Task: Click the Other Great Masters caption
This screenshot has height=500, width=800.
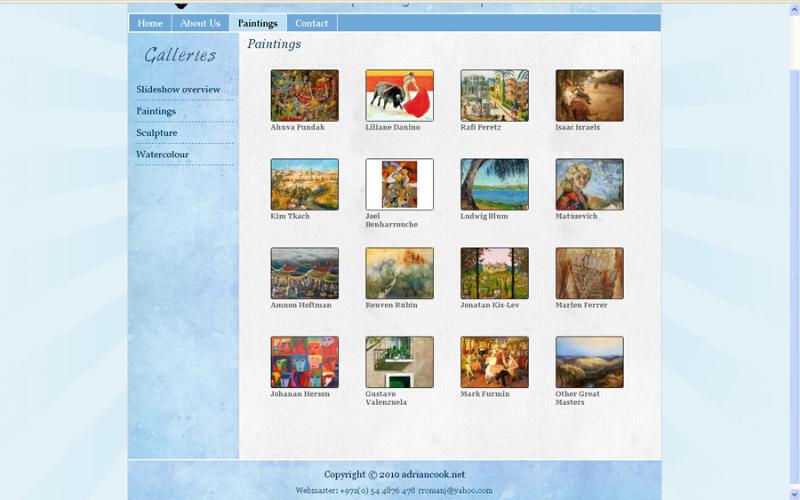Action: pos(578,398)
